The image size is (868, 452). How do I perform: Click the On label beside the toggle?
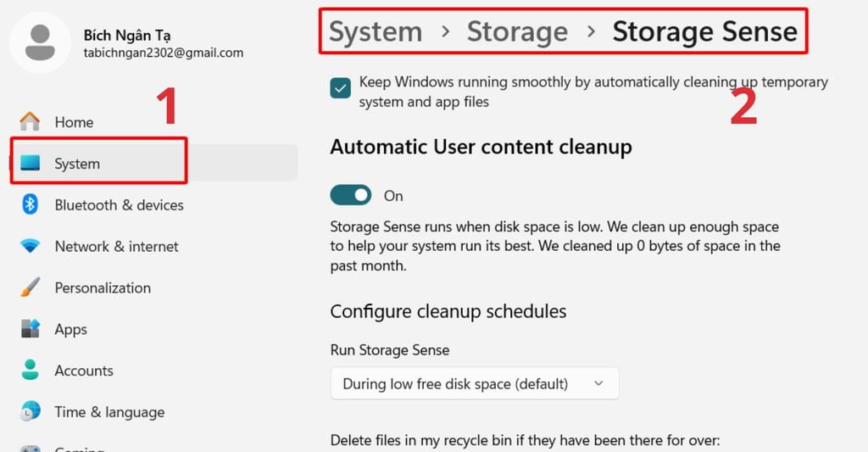pyautogui.click(x=393, y=196)
